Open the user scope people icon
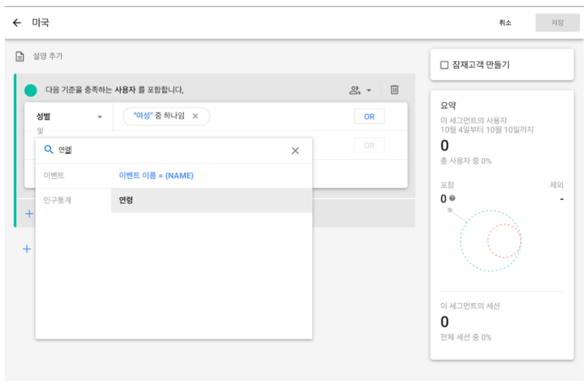Viewport: 588px width, 385px height. [354, 90]
